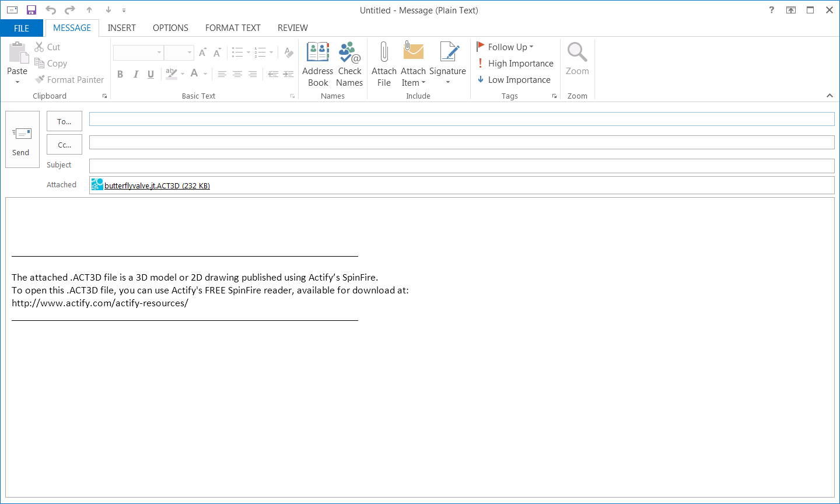Image resolution: width=840 pixels, height=504 pixels.
Task: Click the Paste clipboard icon
Action: click(17, 54)
